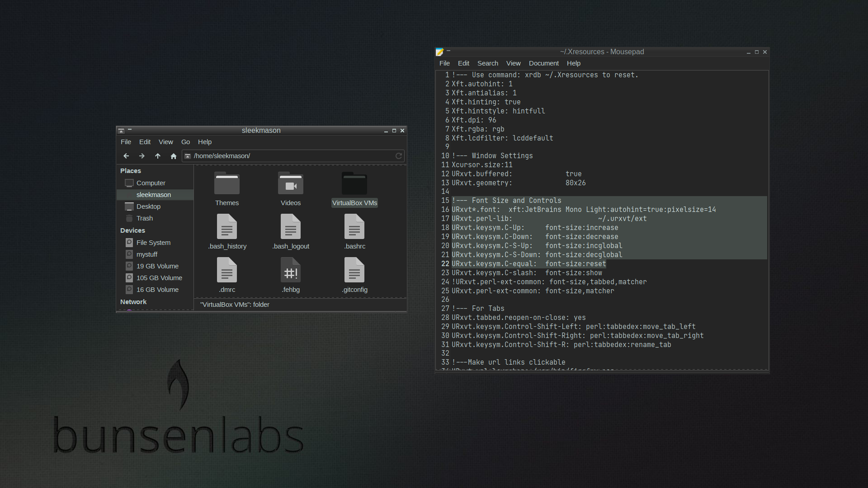Go to home folder icon

tap(174, 156)
